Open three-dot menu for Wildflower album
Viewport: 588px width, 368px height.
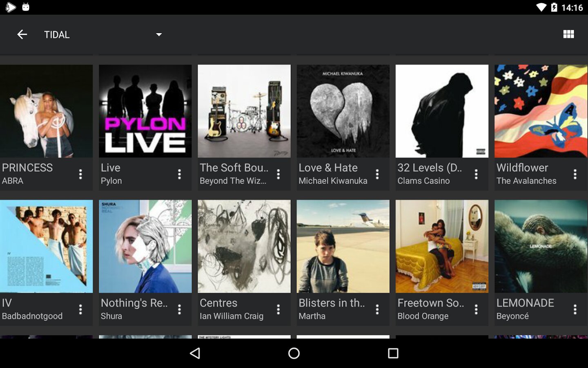pyautogui.click(x=575, y=174)
